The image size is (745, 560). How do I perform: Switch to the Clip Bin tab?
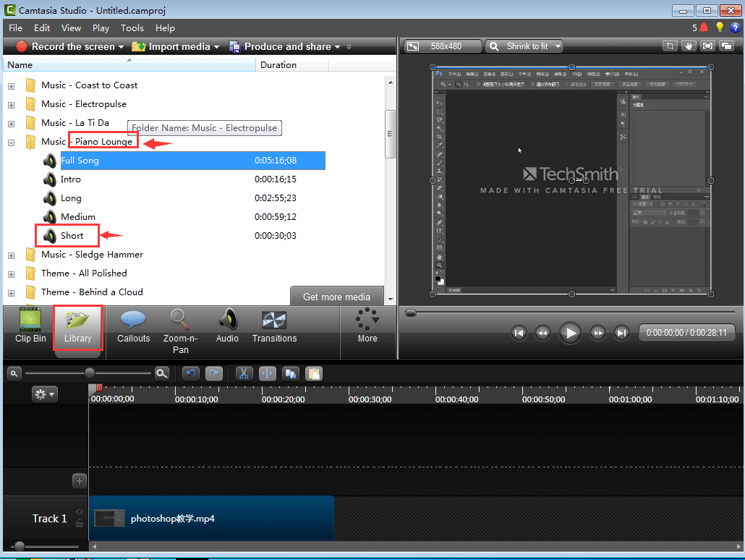click(x=29, y=328)
